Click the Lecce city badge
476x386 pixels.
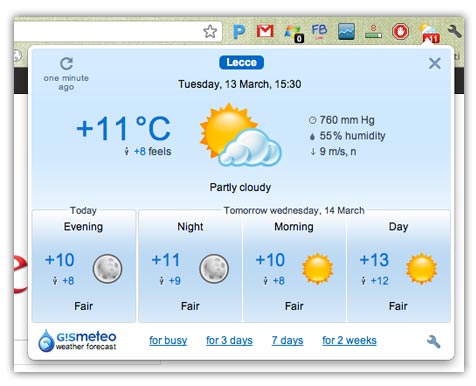(241, 62)
